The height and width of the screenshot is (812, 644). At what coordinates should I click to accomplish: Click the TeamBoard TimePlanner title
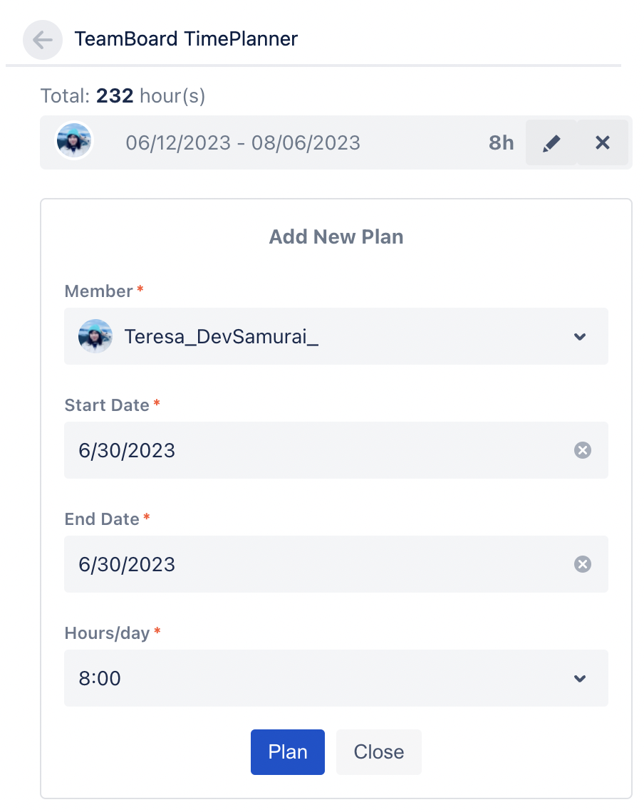(x=186, y=38)
